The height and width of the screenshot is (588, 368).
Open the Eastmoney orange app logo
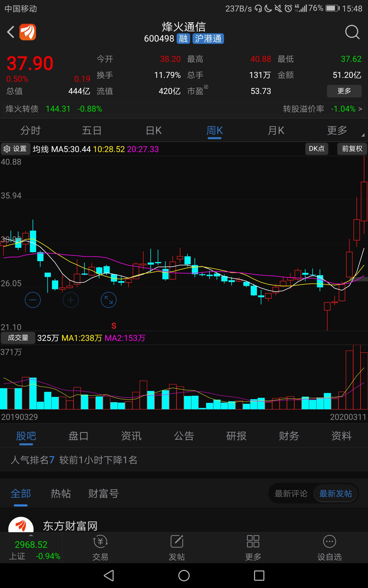[x=28, y=32]
